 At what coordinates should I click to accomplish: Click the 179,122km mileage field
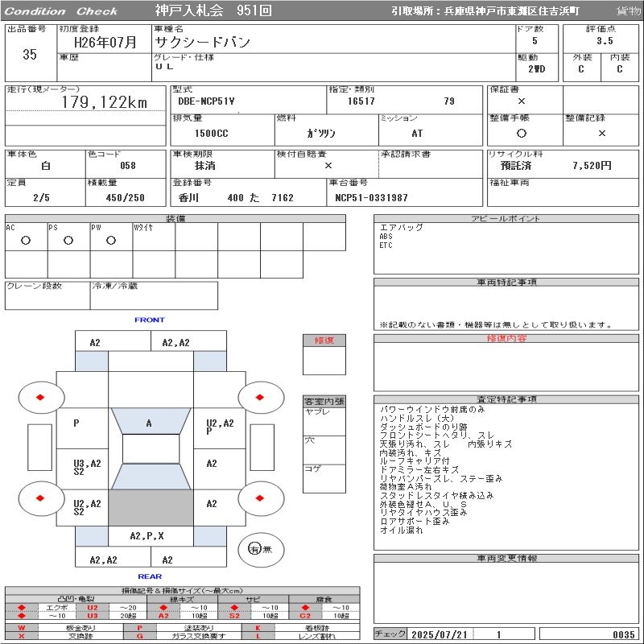pos(105,102)
